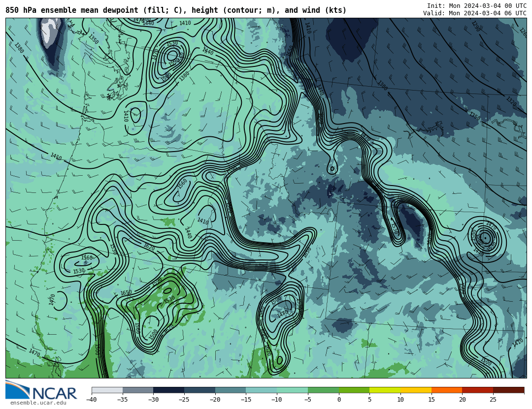The height and width of the screenshot is (409, 532).
Task: Click the 5 colorbar tick label
Action: pos(369,400)
